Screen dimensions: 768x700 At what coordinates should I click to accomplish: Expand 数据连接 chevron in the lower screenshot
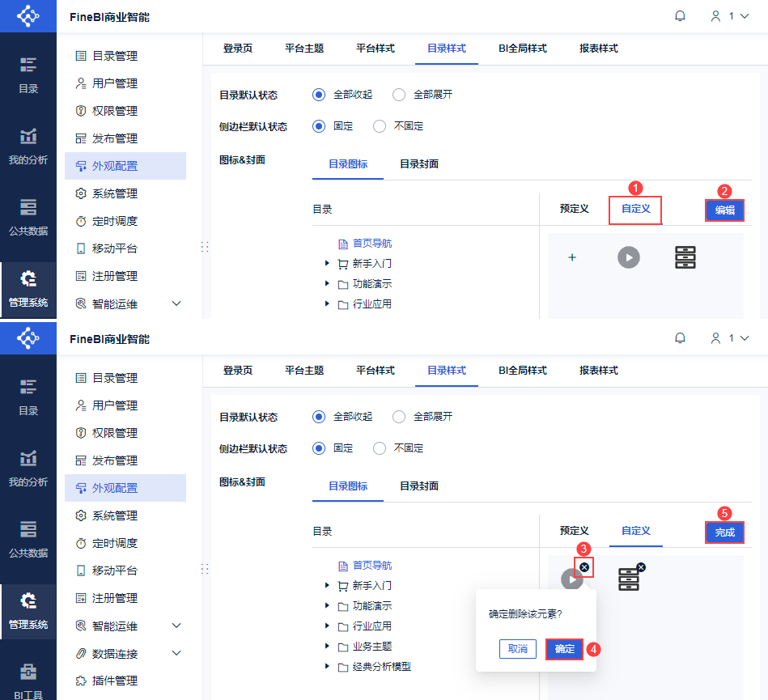[176, 653]
